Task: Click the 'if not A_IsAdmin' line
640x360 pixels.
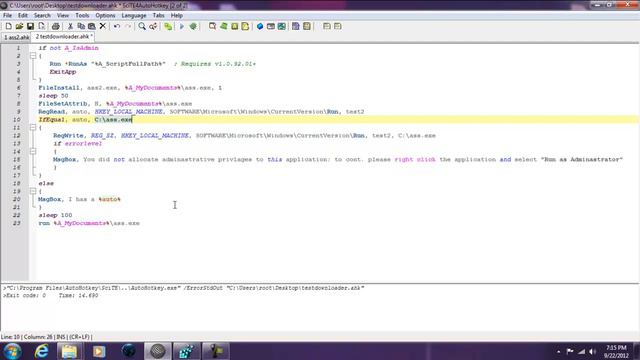Action: tap(69, 48)
